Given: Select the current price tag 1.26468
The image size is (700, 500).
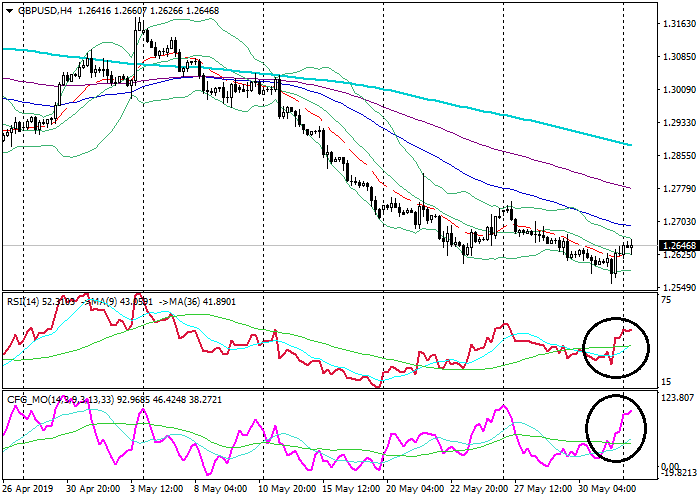Looking at the screenshot, I should tap(679, 245).
